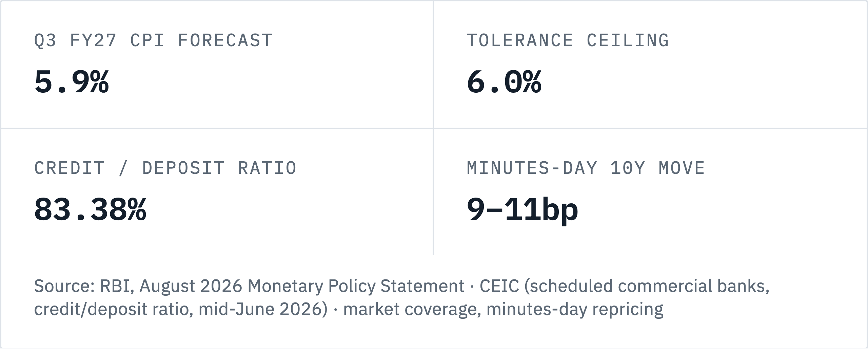The height and width of the screenshot is (349, 868).
Task: Select the 6.0% ceiling value
Action: 504,82
